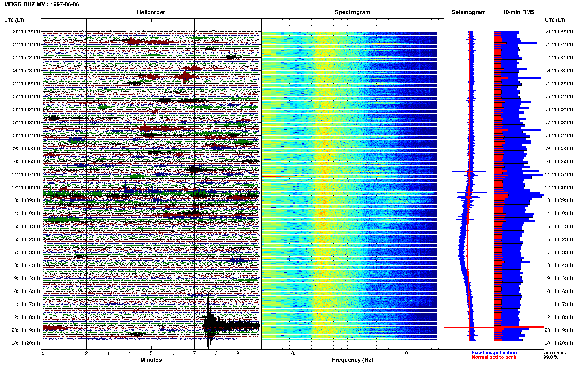Click the '99.0 %' data availability value
588x368 pixels.
point(551,357)
